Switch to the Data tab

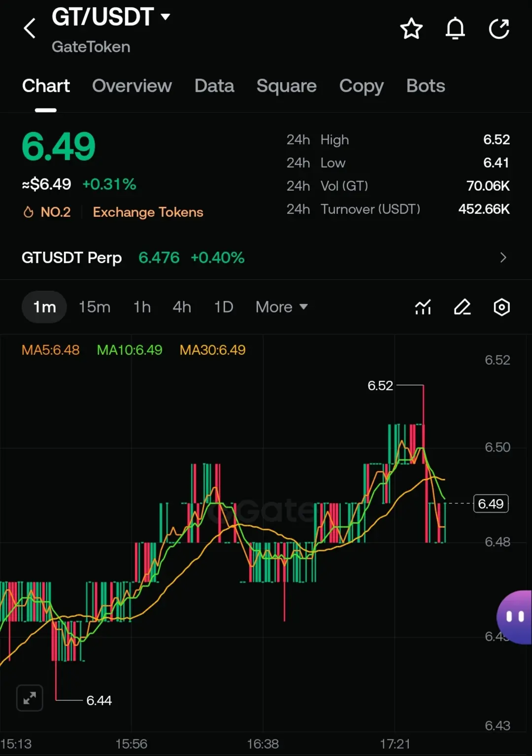point(214,86)
